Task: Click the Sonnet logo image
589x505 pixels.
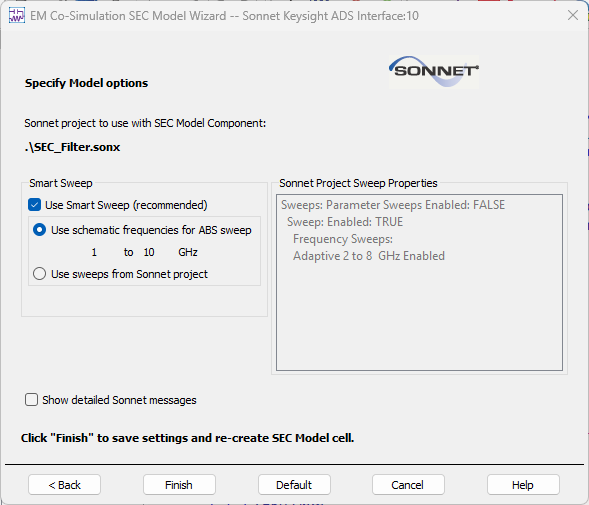Action: (434, 71)
